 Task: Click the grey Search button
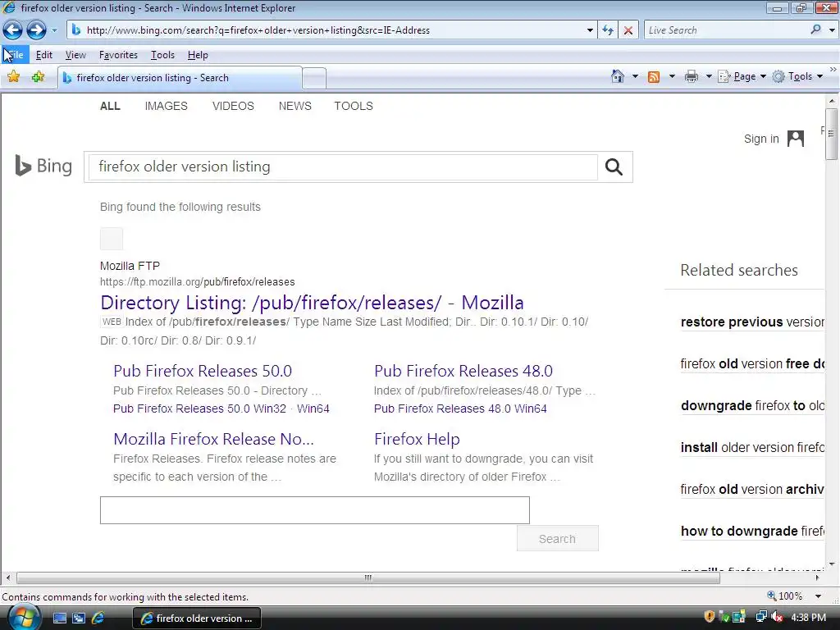click(558, 538)
